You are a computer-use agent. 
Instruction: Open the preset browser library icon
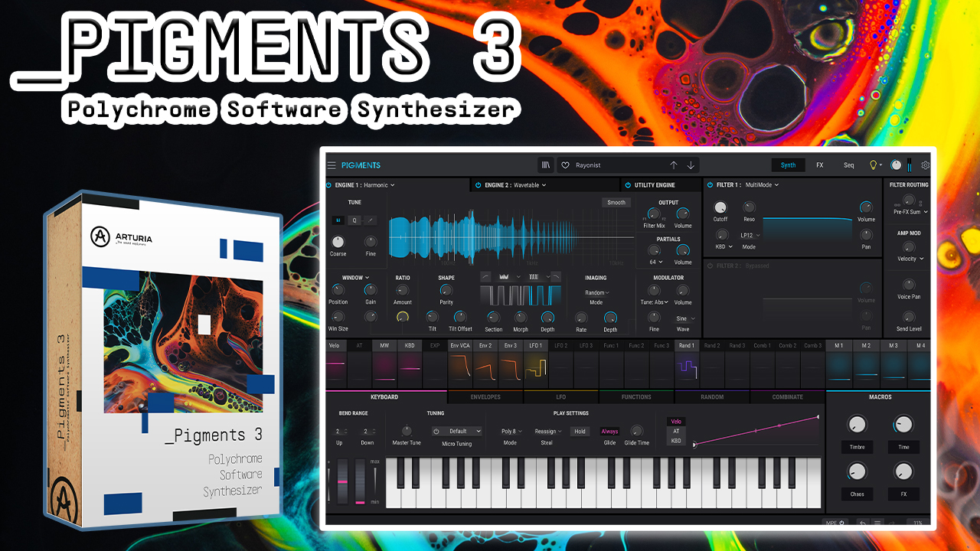545,165
